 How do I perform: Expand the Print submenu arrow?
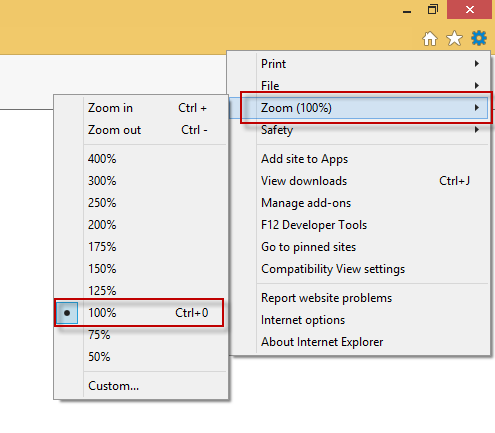click(477, 63)
